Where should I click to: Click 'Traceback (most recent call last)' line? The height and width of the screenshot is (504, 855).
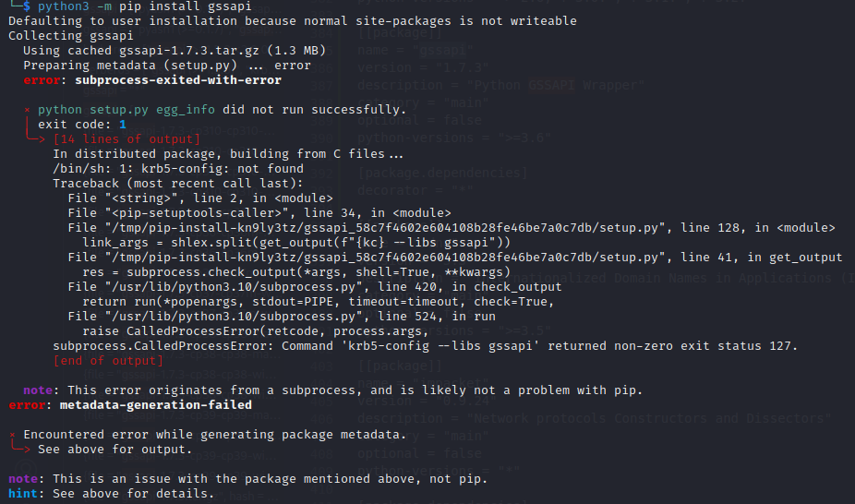click(178, 184)
